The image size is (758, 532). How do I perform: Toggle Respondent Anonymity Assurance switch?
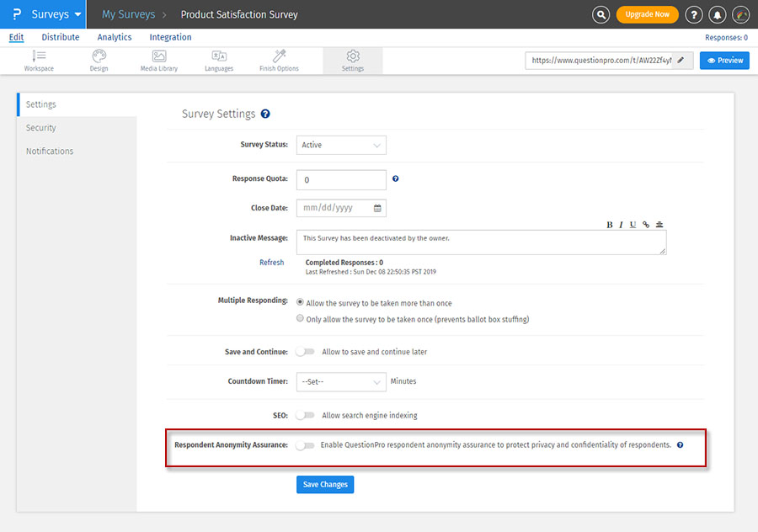[x=304, y=445]
